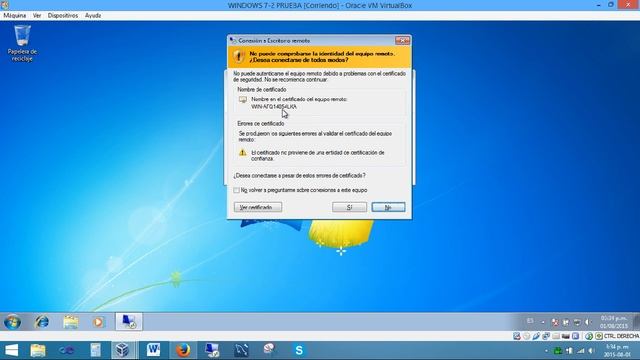The width and height of the screenshot is (640, 360).
Task: Click the Ver certificado button
Action: tap(258, 207)
